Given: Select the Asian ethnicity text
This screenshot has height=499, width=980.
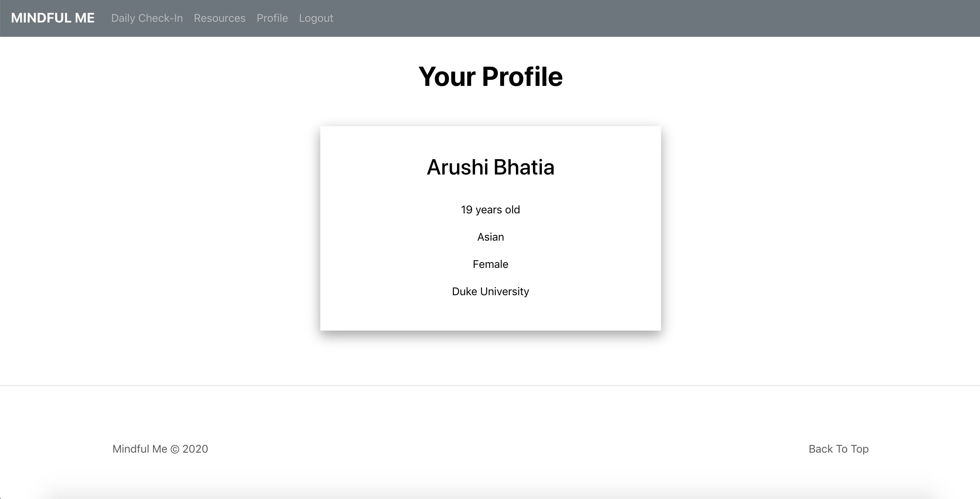Looking at the screenshot, I should (x=490, y=237).
